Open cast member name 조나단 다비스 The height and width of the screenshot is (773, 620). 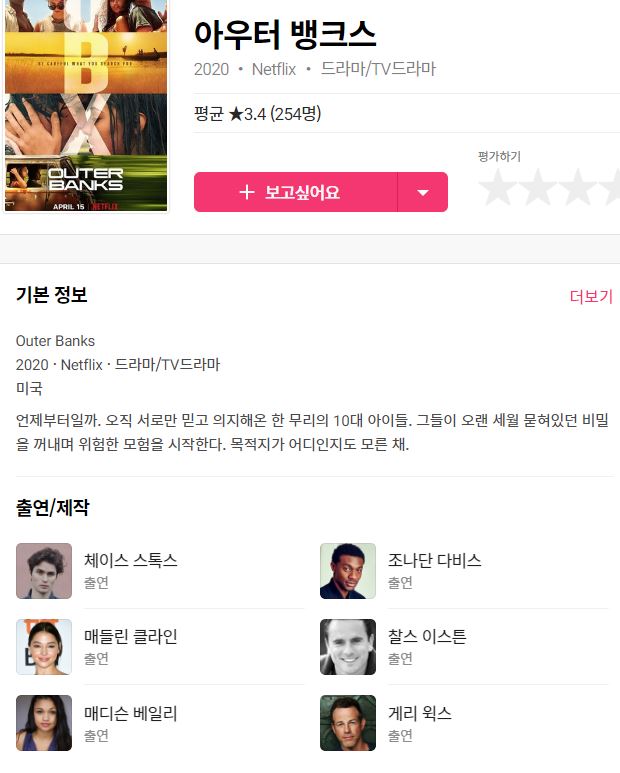point(435,560)
